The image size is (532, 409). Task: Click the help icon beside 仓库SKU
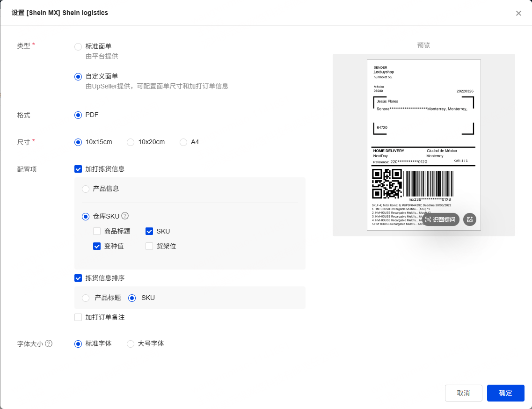(x=125, y=216)
